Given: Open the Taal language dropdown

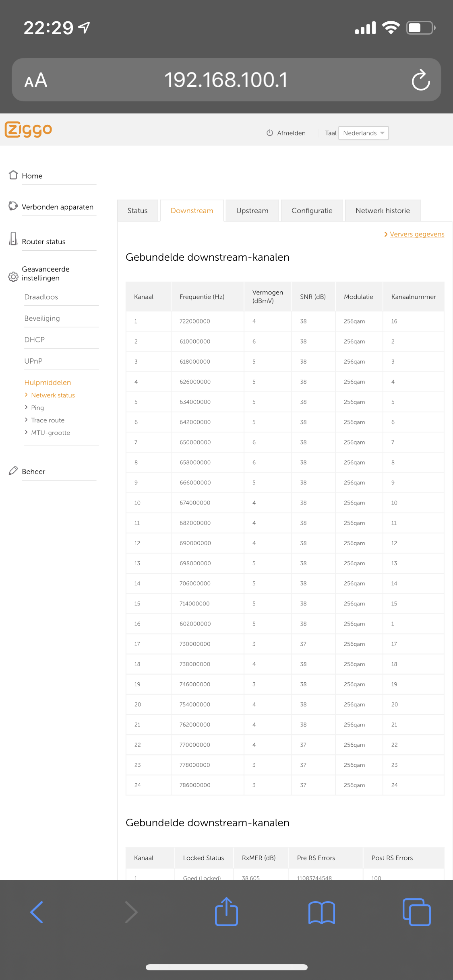Looking at the screenshot, I should point(363,133).
